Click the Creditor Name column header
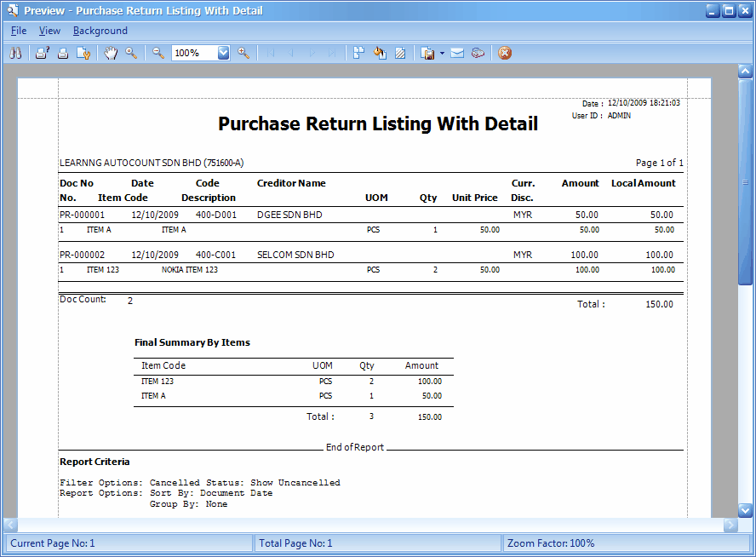756x557 pixels. click(291, 183)
